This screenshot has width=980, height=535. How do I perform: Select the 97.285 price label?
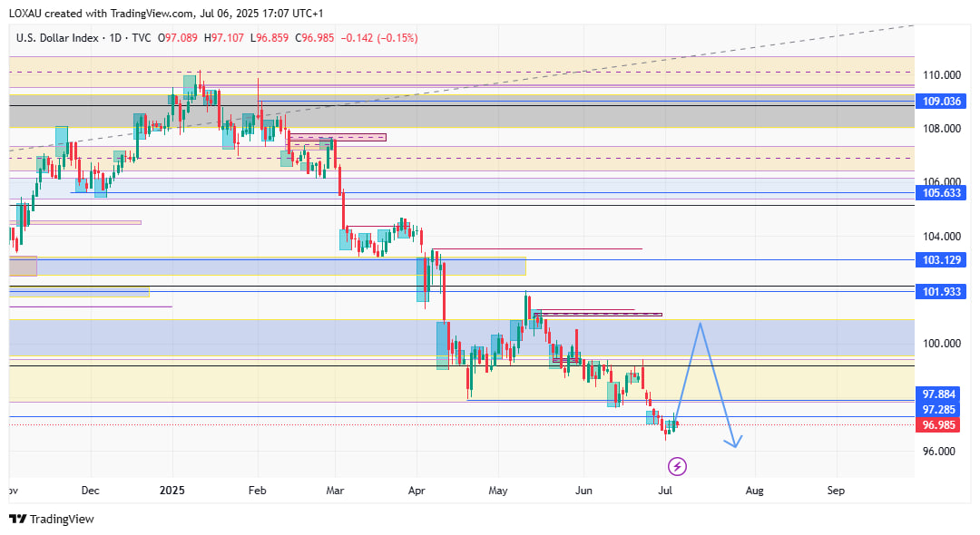click(x=938, y=410)
